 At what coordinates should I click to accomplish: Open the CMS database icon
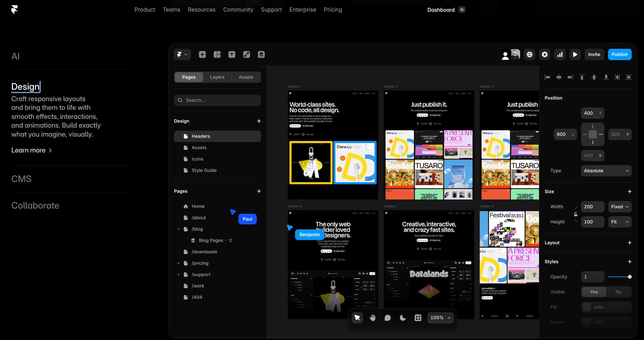click(x=261, y=54)
